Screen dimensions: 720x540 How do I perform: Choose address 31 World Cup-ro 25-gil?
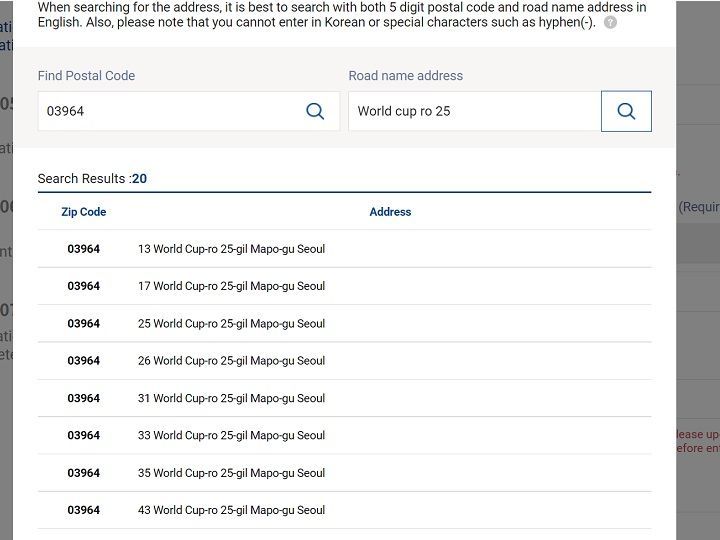pyautogui.click(x=231, y=398)
